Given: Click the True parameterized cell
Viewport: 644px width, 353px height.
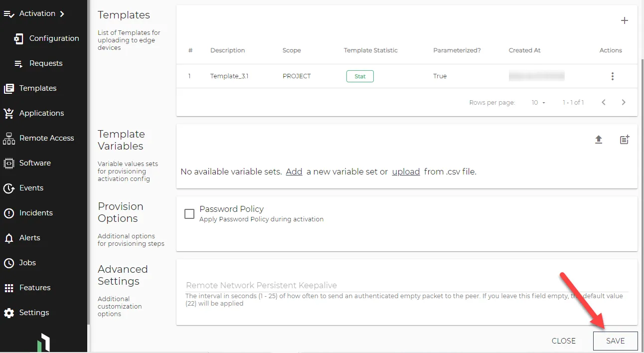Looking at the screenshot, I should point(440,76).
